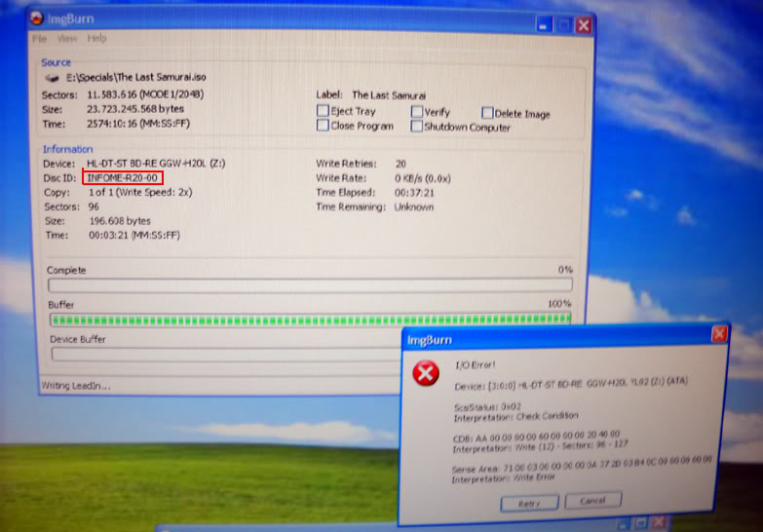
Task: Click the ImgBurn title bar app icon
Action: [x=36, y=19]
